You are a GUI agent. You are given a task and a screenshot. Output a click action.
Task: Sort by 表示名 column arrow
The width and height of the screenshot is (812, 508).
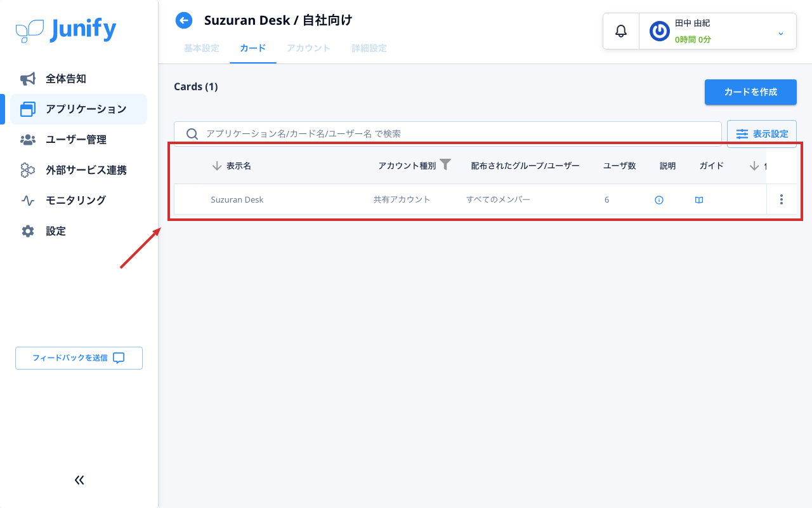pyautogui.click(x=217, y=166)
